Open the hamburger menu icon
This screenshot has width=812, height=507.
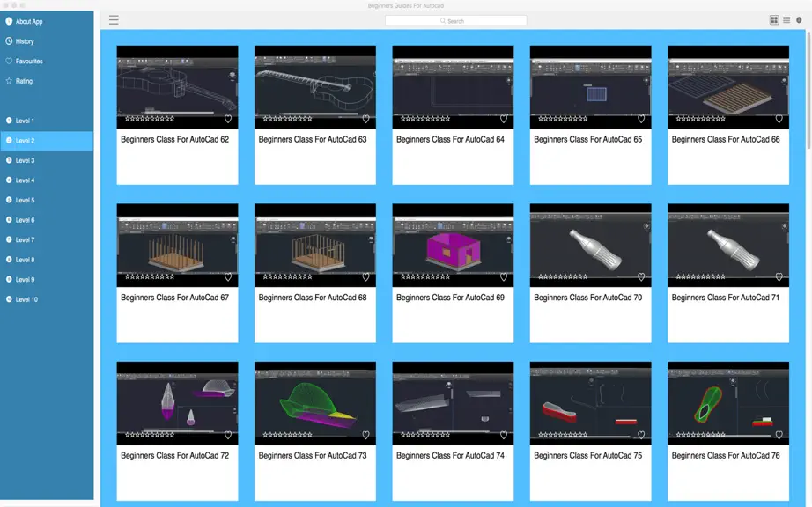(x=114, y=20)
